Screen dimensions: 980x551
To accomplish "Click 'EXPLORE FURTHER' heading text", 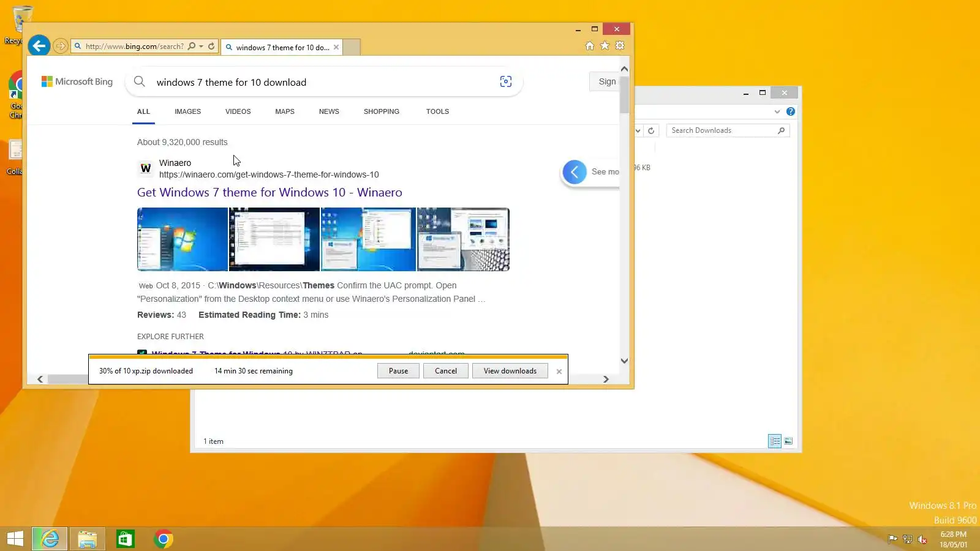I will click(x=170, y=337).
